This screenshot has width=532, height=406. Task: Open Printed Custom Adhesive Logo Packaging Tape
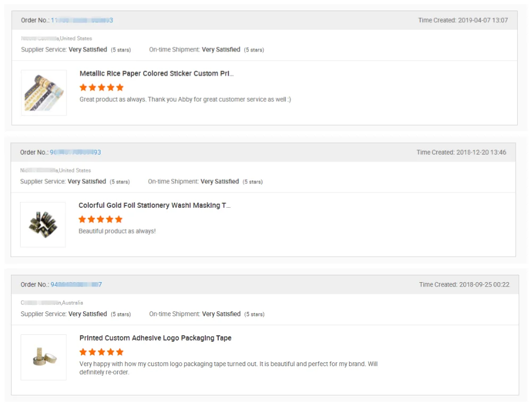point(155,338)
